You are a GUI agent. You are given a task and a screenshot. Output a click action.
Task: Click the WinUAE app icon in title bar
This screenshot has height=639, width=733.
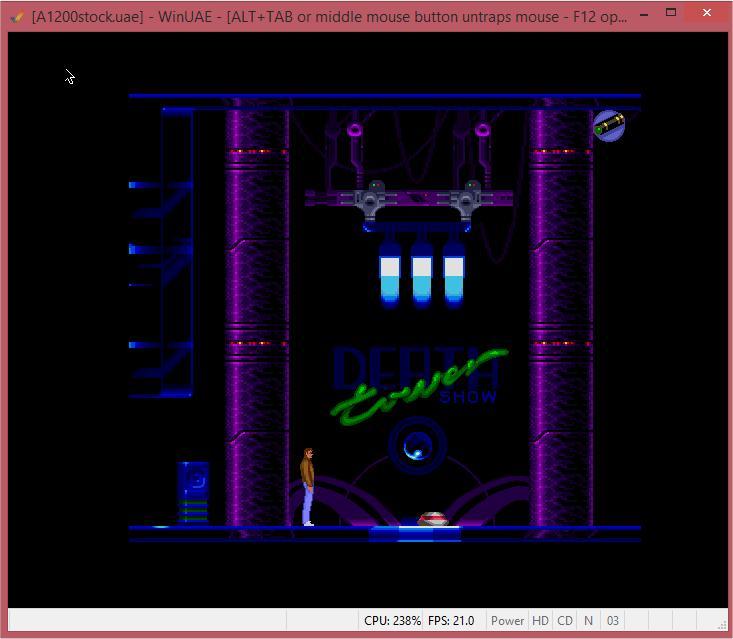tap(17, 17)
